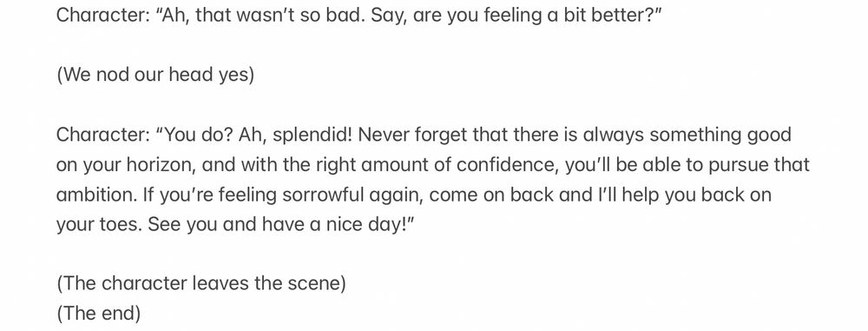
Task: Click the text "(The character leaves the scene)"
Action: tap(201, 284)
